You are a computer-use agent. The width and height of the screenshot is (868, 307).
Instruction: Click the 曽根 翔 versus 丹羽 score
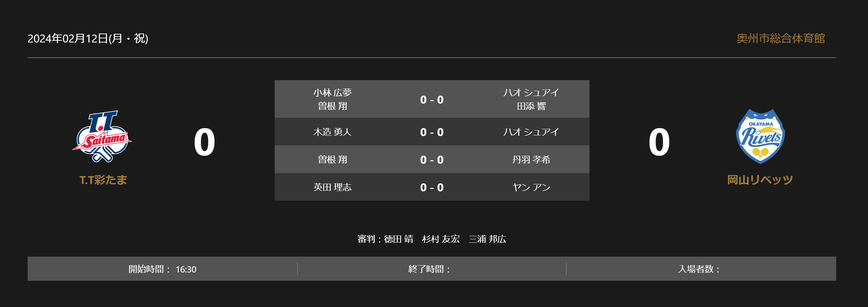tap(432, 160)
